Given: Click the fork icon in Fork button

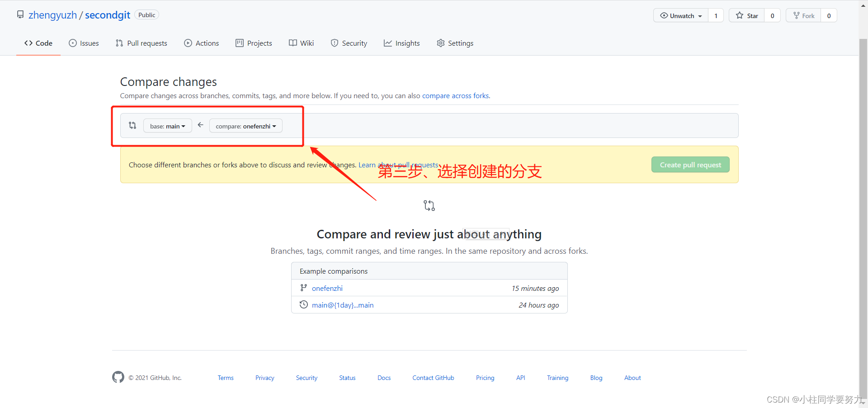Looking at the screenshot, I should coord(797,15).
